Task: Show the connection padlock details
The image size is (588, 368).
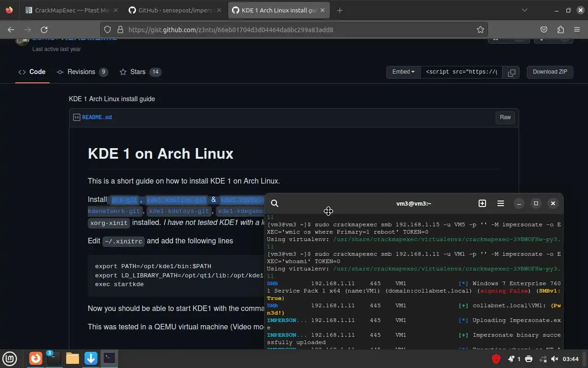Action: (x=120, y=29)
